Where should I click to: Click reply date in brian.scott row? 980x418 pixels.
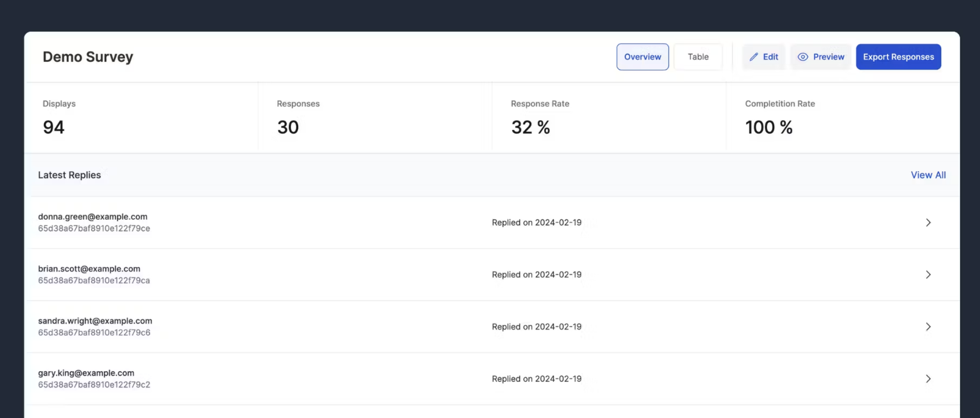point(536,274)
